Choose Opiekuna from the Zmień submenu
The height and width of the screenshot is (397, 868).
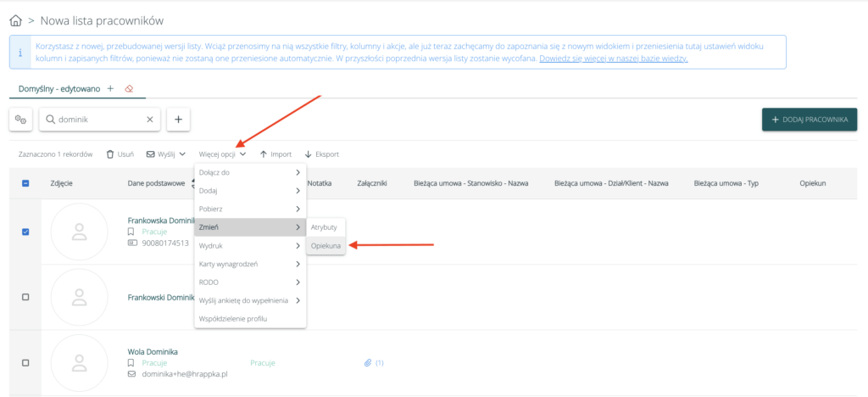click(326, 246)
